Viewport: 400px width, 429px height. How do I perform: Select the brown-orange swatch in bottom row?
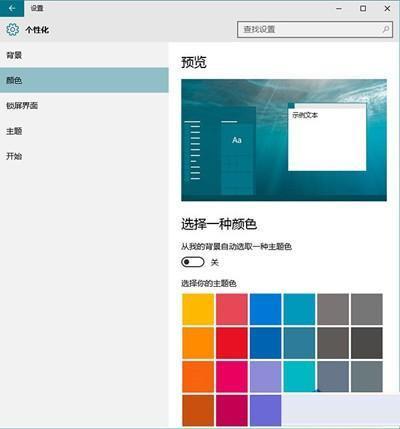coord(198,410)
